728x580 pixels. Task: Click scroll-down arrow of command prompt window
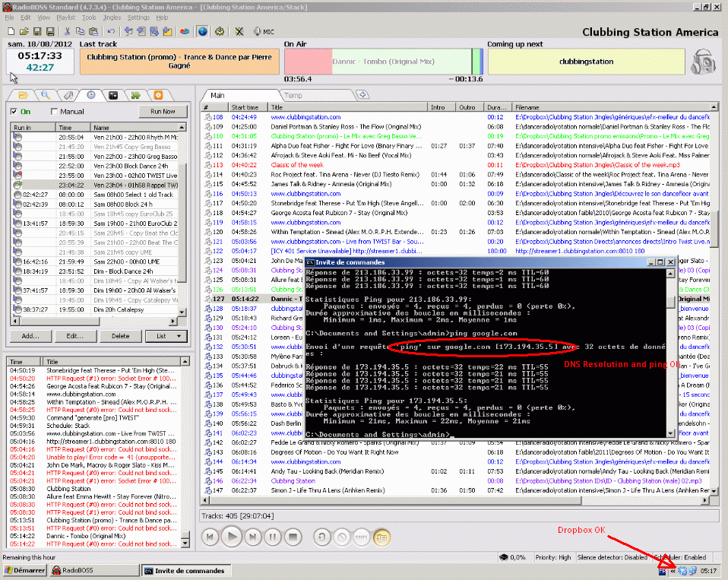click(x=670, y=433)
